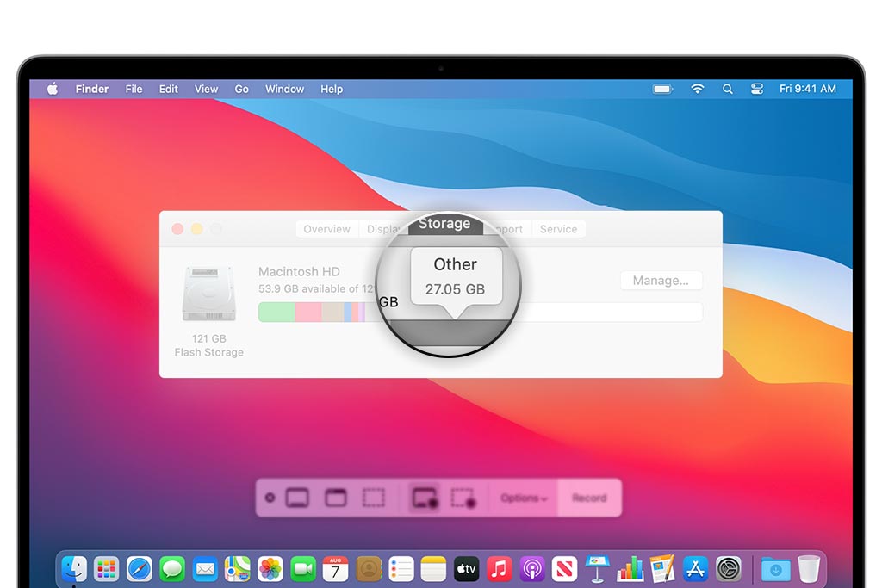The image size is (882, 588).
Task: Switch to the Storage tab
Action: [x=444, y=224]
